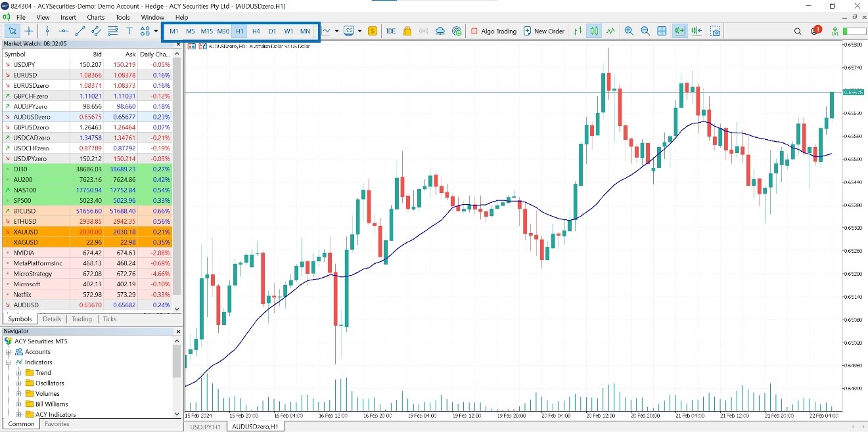This screenshot has height=432, width=868.
Task: Switch the timeframe to H4
Action: pyautogui.click(x=256, y=31)
